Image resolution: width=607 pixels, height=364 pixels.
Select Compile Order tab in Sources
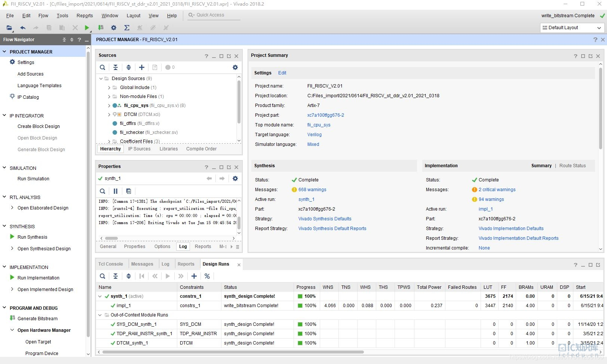point(202,149)
